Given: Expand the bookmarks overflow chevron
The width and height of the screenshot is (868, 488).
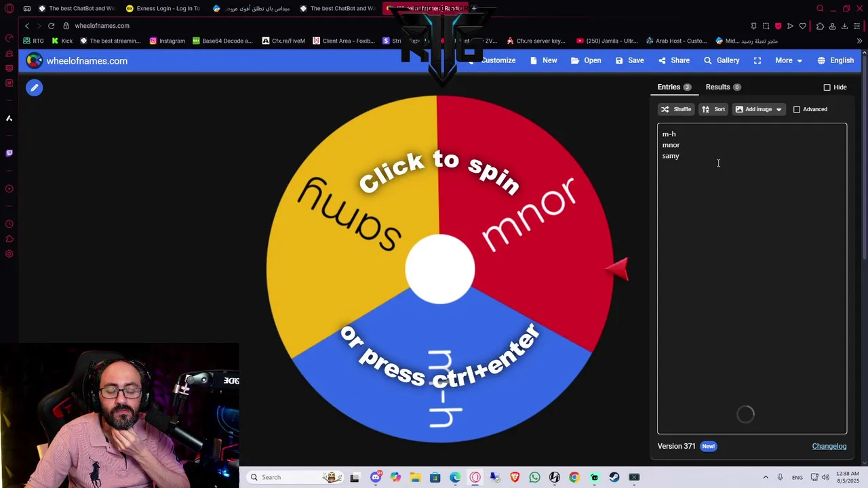Looking at the screenshot, I should point(859,41).
